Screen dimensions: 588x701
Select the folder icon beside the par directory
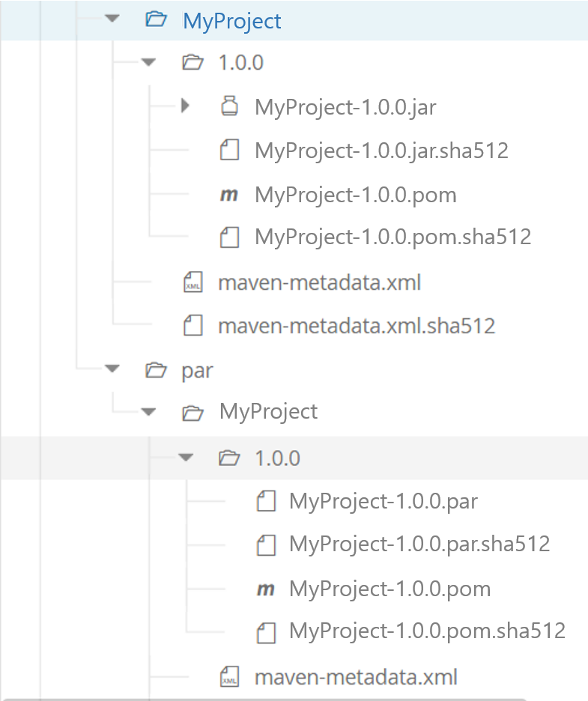coord(155,369)
